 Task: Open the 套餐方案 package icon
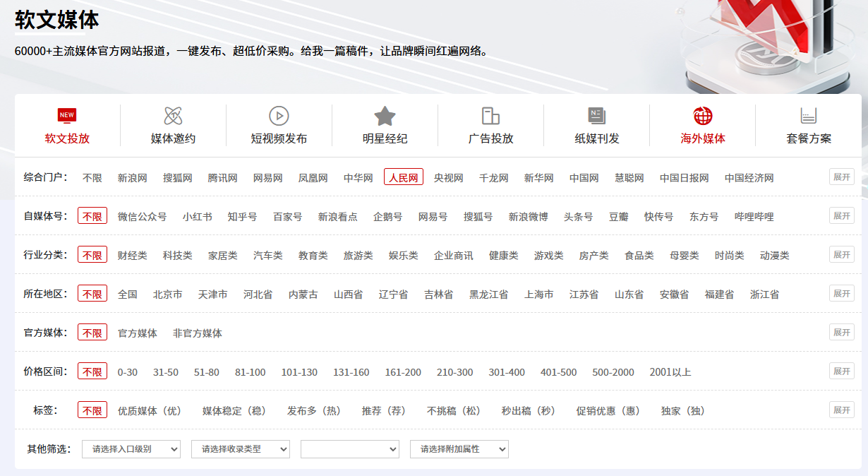[808, 115]
